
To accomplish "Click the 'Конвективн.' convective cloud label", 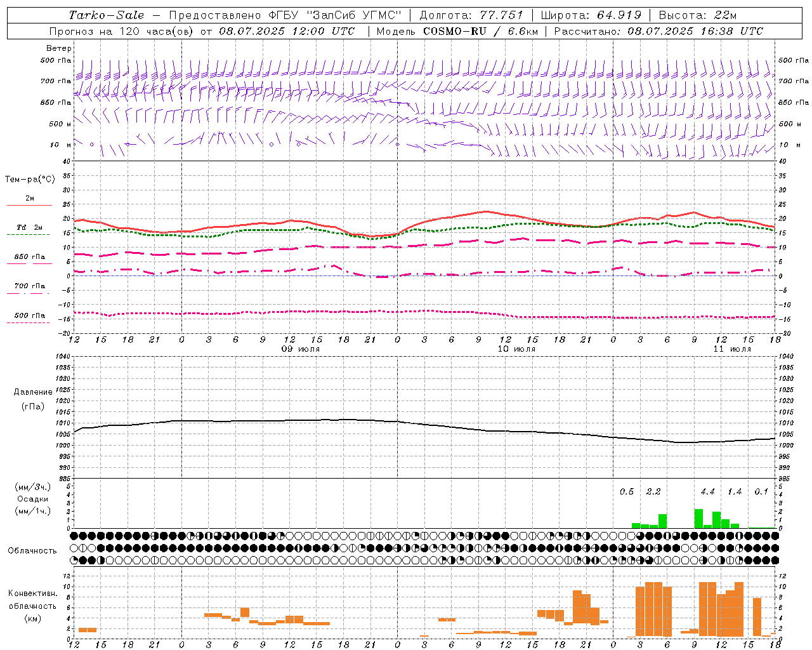I will [x=33, y=594].
